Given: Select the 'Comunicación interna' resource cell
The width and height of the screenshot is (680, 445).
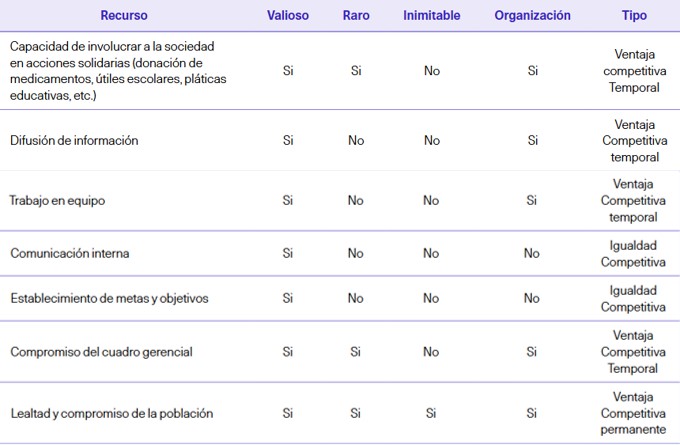Looking at the screenshot, I should click(x=70, y=254).
